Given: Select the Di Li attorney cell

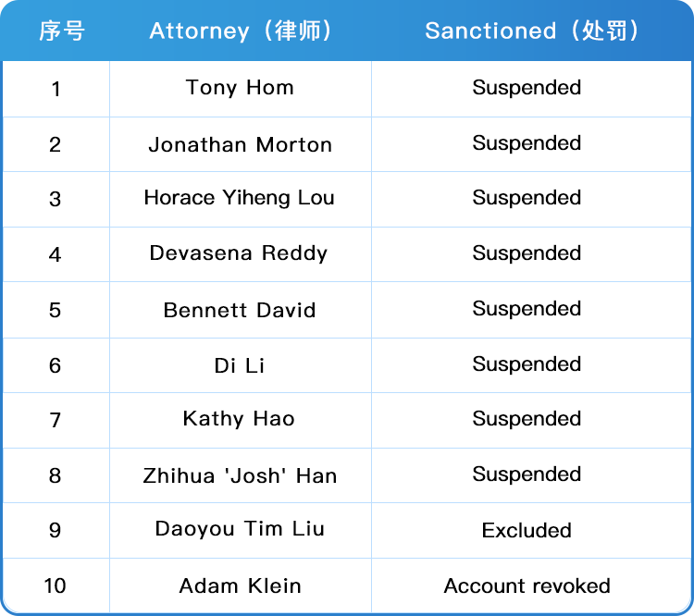Looking at the screenshot, I should [240, 365].
